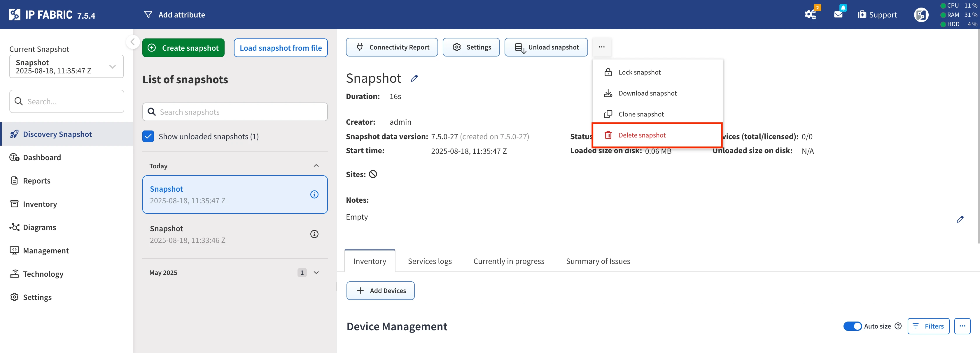Open the Current Snapshot dropdown
This screenshot has width=980, height=353.
[x=66, y=66]
